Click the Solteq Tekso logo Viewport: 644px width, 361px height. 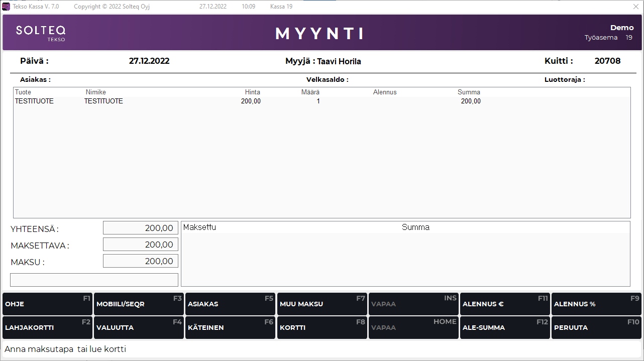pos(41,33)
